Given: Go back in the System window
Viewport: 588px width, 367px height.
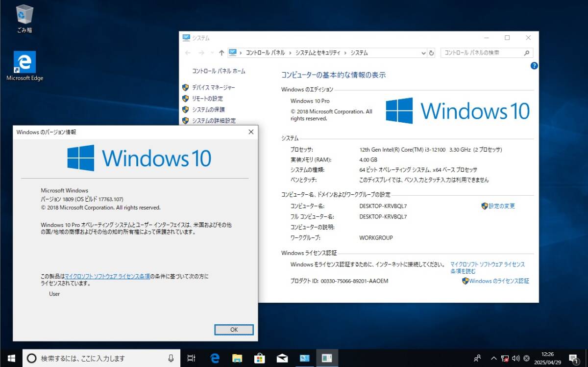Looking at the screenshot, I should 188,53.
